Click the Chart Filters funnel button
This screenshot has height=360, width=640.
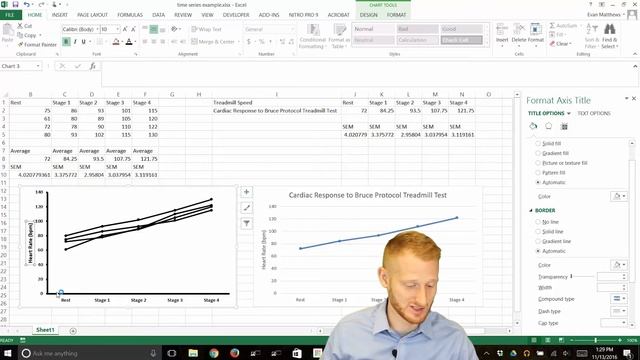pyautogui.click(x=247, y=223)
